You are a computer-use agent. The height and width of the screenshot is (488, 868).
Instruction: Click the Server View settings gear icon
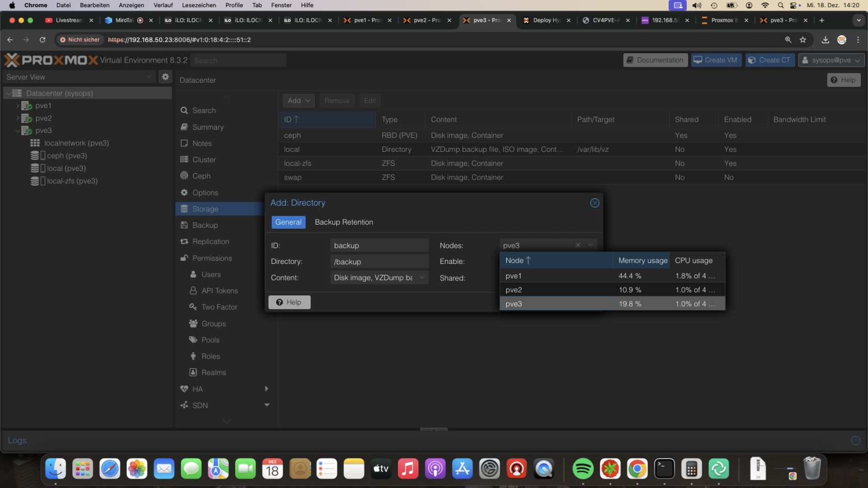165,77
